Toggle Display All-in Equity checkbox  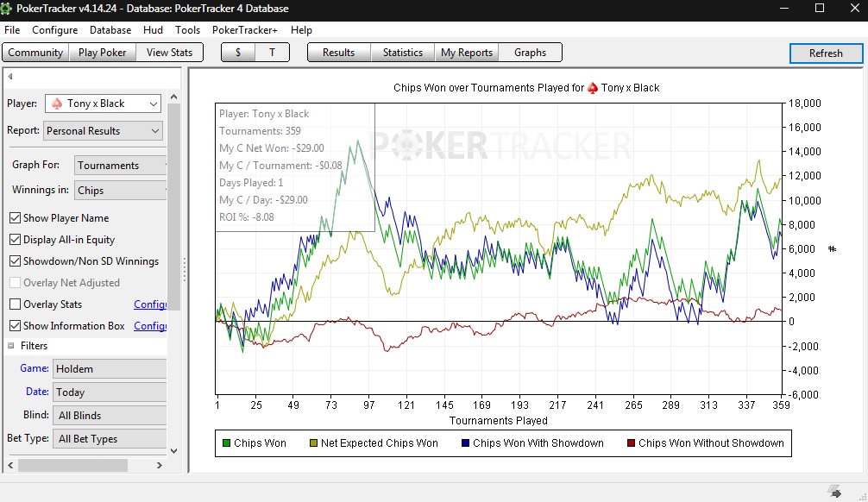15,240
